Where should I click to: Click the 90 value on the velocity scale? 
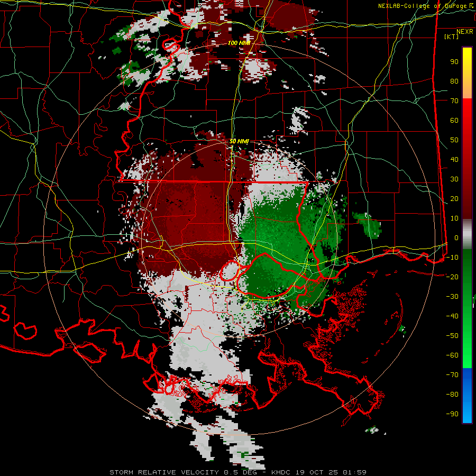click(x=454, y=62)
